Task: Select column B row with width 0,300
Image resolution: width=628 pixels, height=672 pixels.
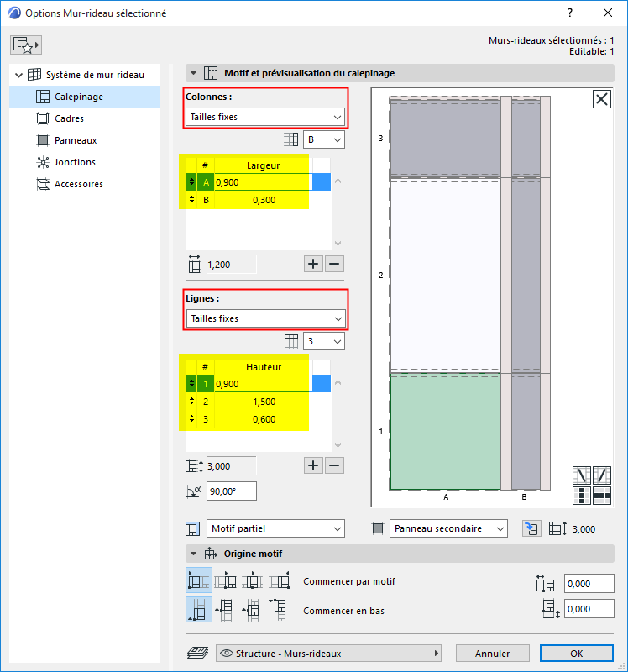Action: tap(258, 200)
